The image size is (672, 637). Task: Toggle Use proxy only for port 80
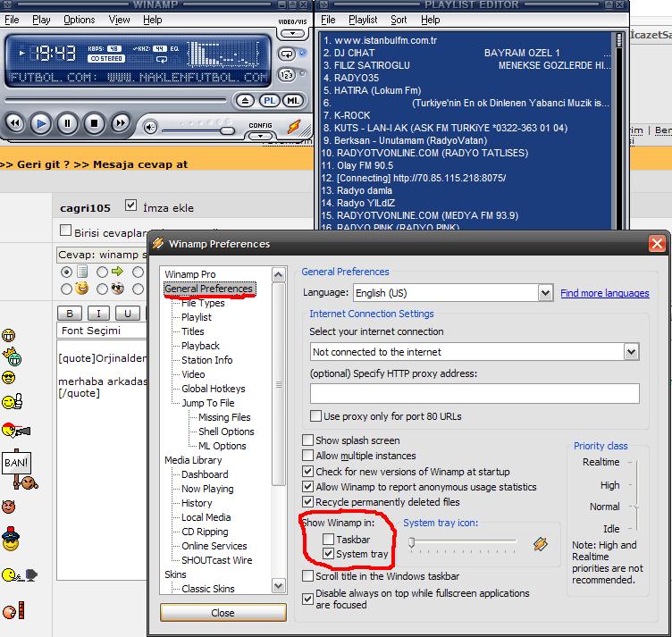click(315, 416)
